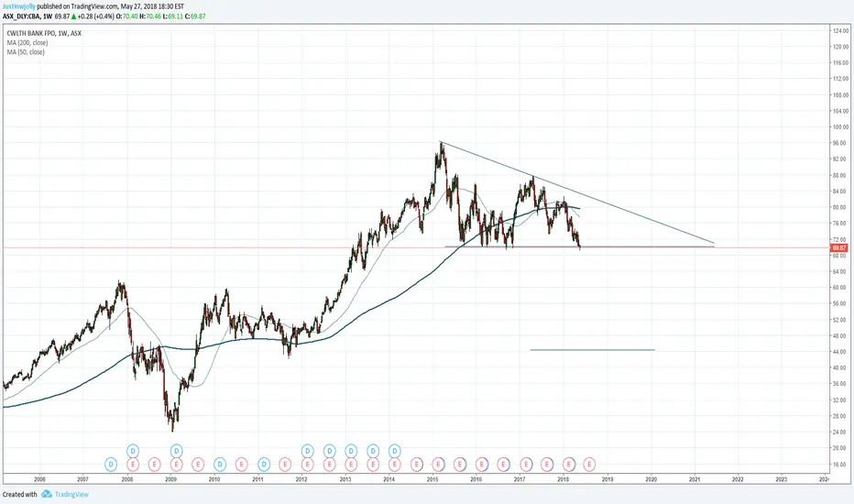Open the last earnings E marker after 2018
This screenshot has height=504, width=854.
tap(589, 465)
